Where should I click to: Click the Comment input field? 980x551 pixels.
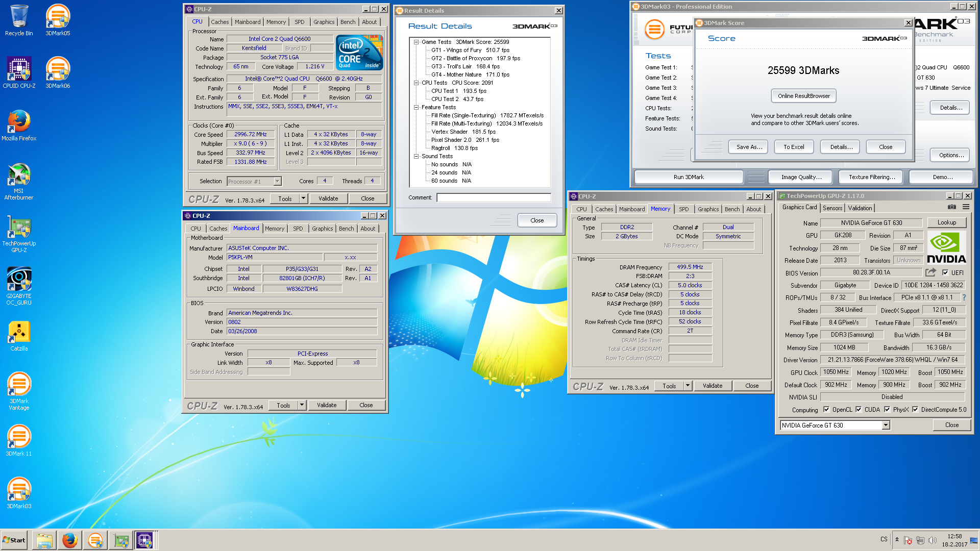click(x=494, y=197)
